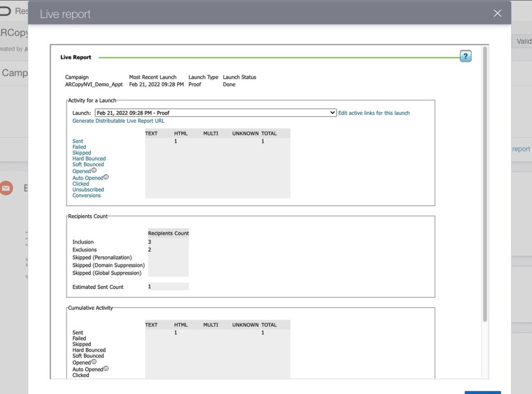This screenshot has height=394, width=532.
Task: Click UNKNOWN column header in Cumulative Activity table
Action: pos(245,325)
